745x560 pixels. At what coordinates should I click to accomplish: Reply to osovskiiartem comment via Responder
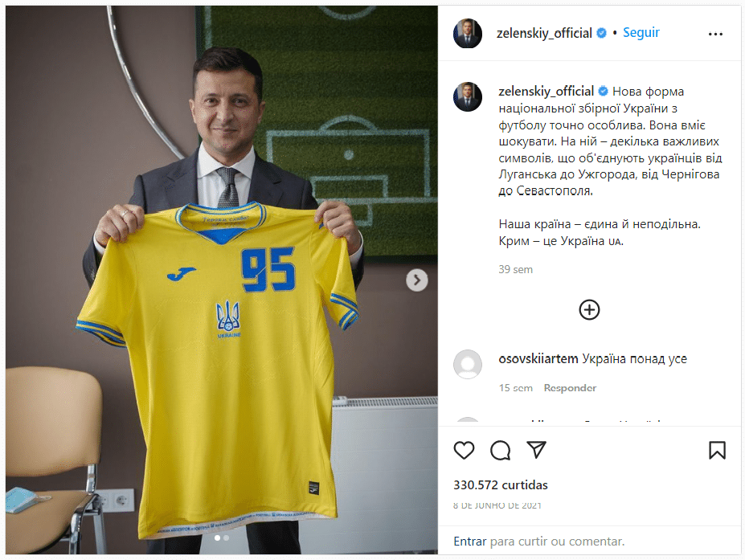coord(570,387)
